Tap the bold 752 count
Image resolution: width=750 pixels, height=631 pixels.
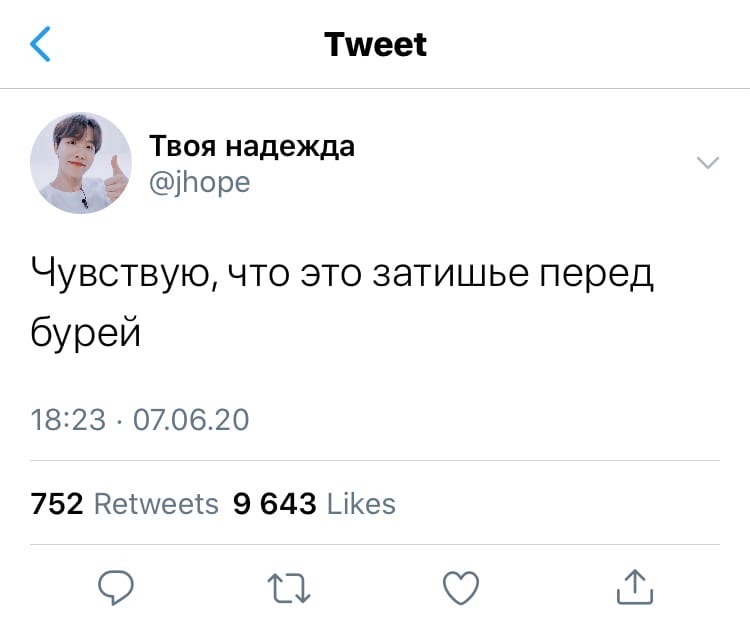[57, 504]
